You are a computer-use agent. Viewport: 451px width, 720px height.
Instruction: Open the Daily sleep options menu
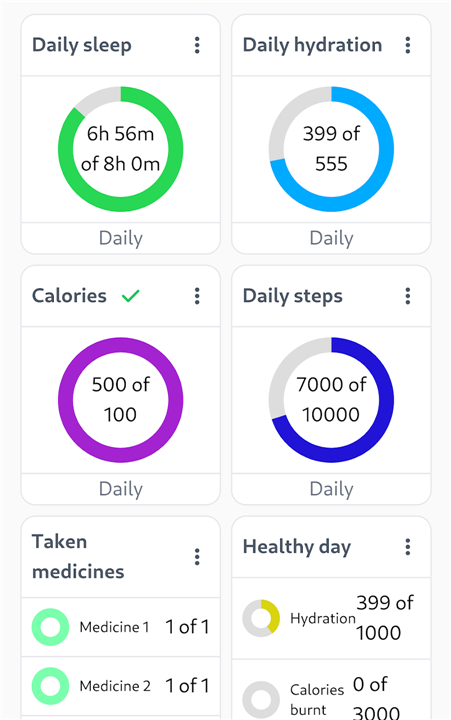coord(197,45)
